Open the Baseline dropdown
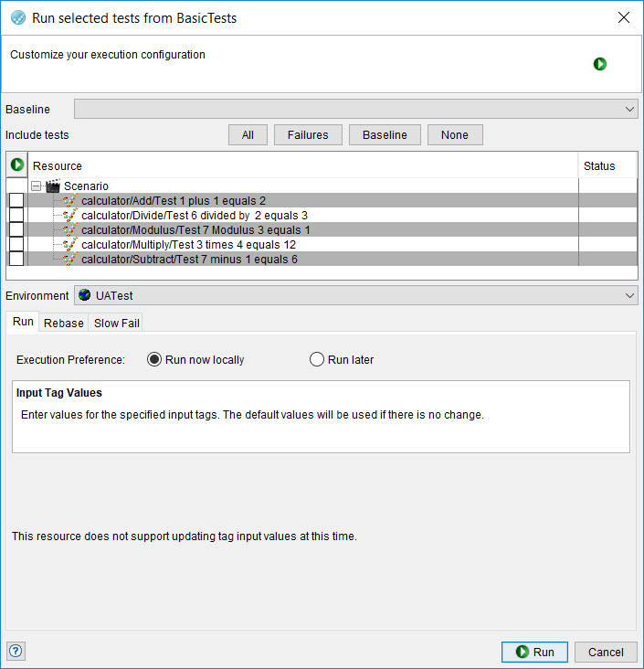Image resolution: width=644 pixels, height=669 pixels. click(x=355, y=109)
